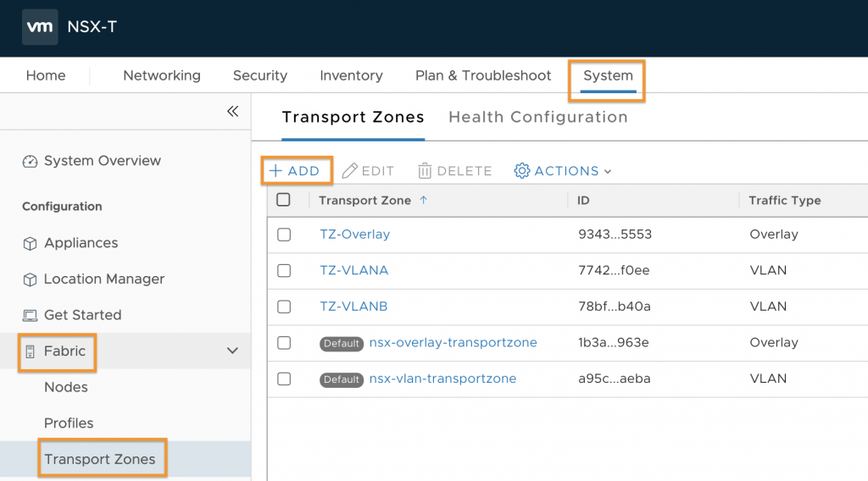The width and height of the screenshot is (868, 481).
Task: Open the Networking tab
Action: click(162, 75)
